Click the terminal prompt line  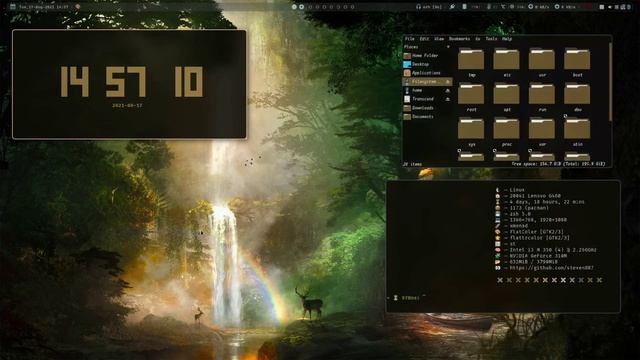pos(406,298)
